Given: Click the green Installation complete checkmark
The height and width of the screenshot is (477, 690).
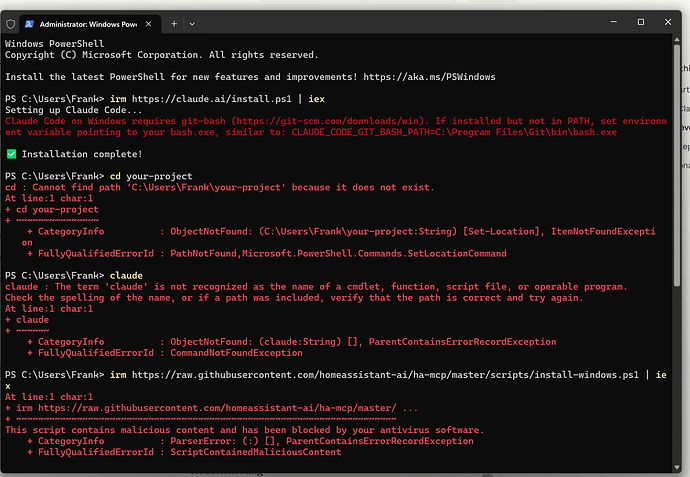Looking at the screenshot, I should tap(10, 154).
